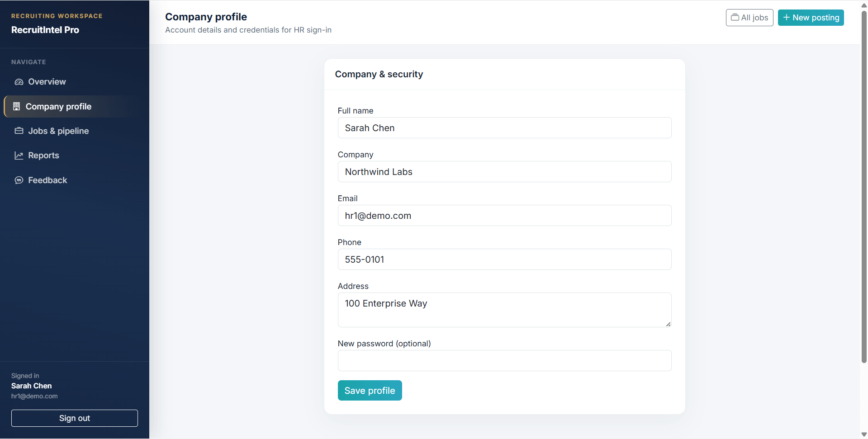The height and width of the screenshot is (439, 868).
Task: Click into the Email field
Action: (x=504, y=216)
